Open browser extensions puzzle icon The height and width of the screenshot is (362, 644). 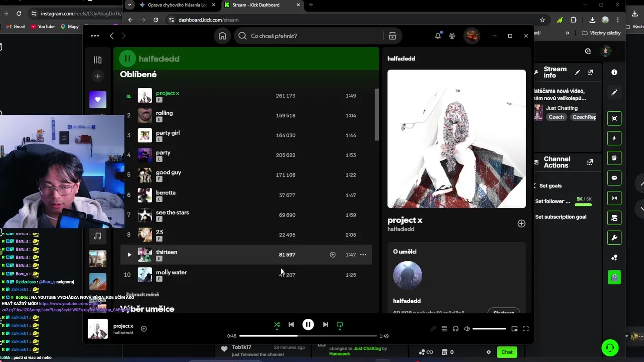[573, 20]
